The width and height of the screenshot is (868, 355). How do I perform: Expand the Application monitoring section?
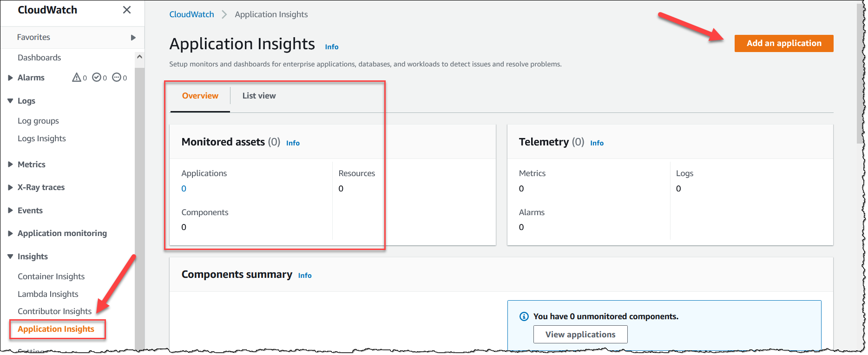[x=10, y=233]
